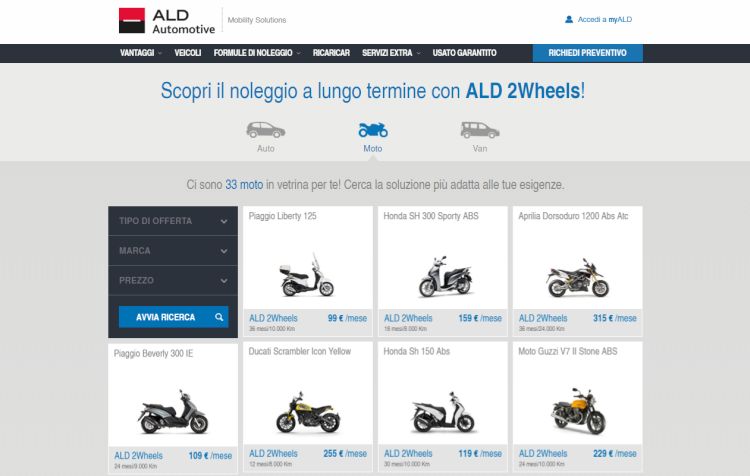Click the user icon beside Accedi a myALD

coord(569,20)
